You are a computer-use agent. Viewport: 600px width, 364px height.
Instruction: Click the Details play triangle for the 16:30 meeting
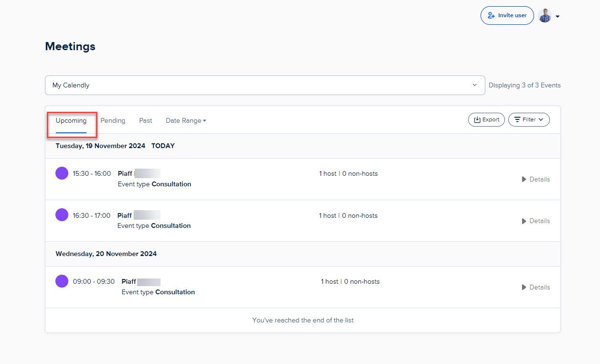[523, 221]
